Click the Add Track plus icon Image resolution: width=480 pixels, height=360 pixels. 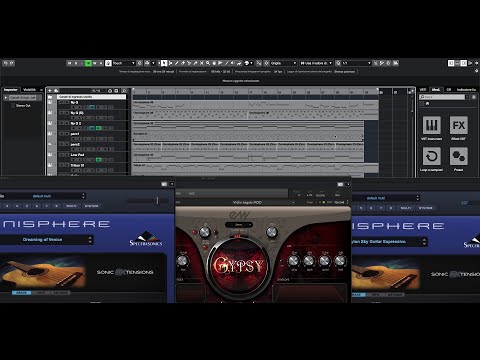pos(50,91)
